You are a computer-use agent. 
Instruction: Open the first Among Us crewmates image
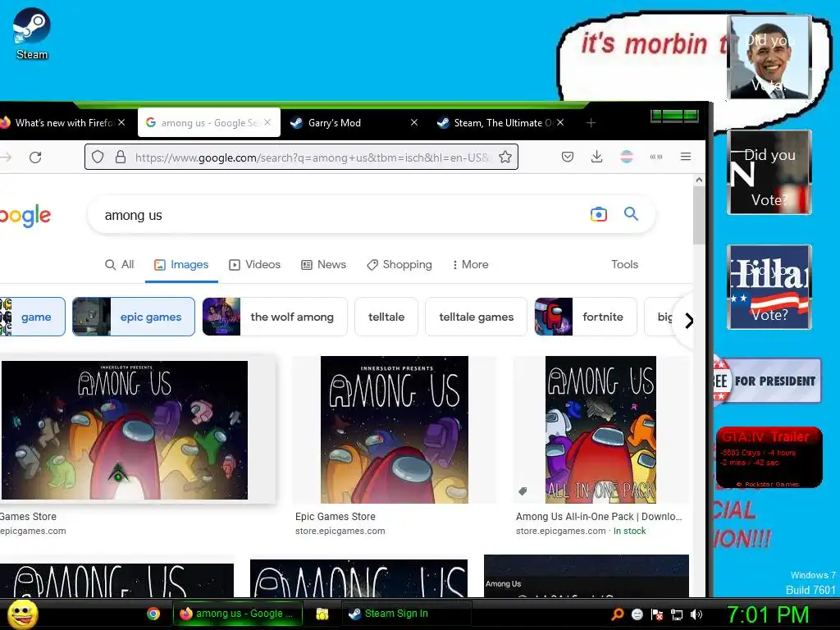(125, 430)
